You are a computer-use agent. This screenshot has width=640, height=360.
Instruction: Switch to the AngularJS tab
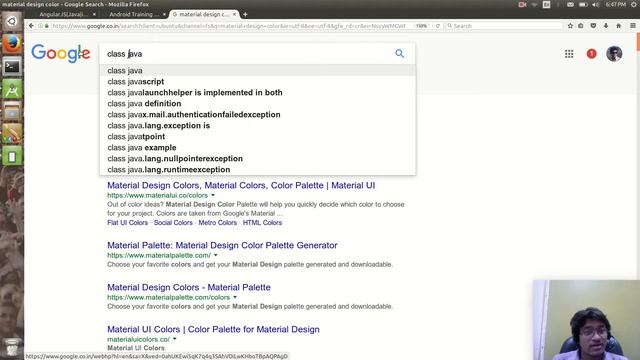point(63,14)
